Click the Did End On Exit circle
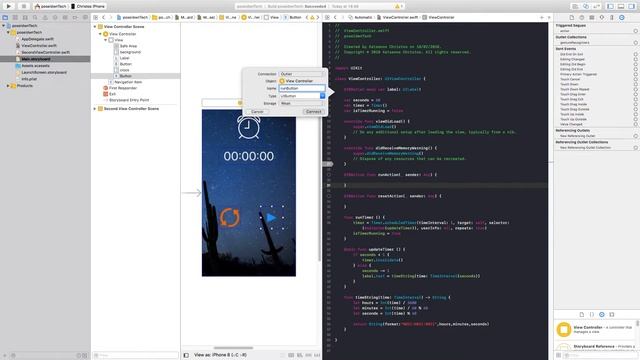Screen dimensions: 640x360 [x=636, y=54]
